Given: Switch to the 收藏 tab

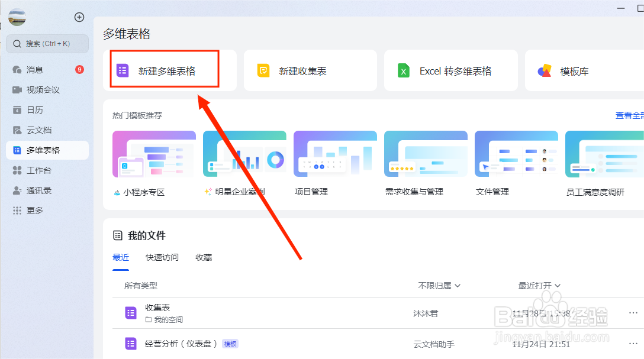Looking at the screenshot, I should (x=203, y=257).
